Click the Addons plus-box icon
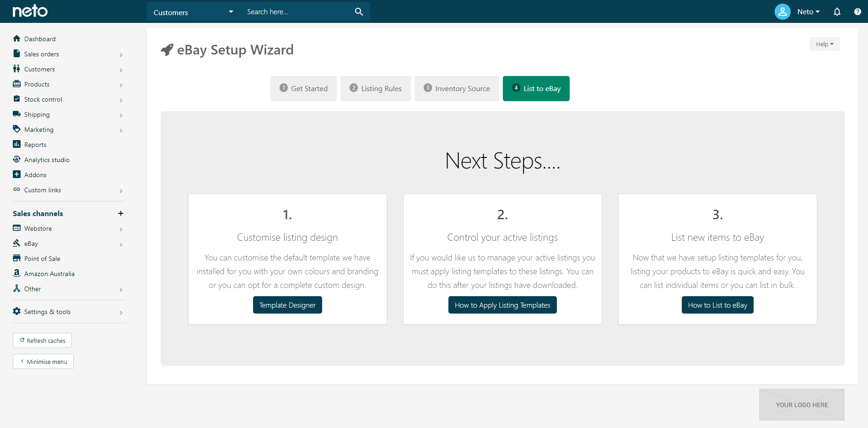This screenshot has height=428, width=868. (x=17, y=174)
